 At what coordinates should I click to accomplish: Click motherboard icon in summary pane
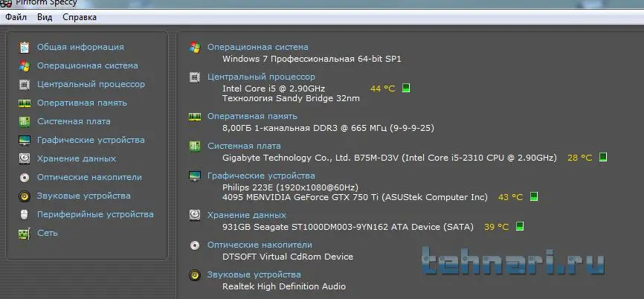click(195, 147)
